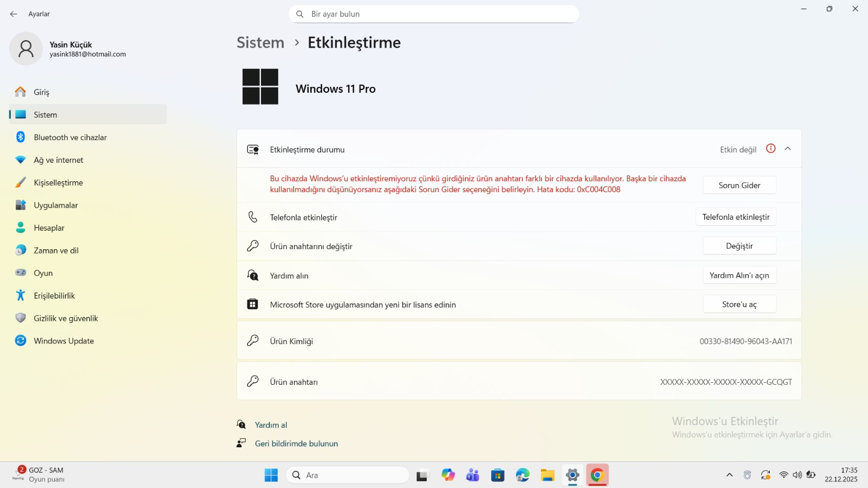
Task: Open Gizlilik ve güvenlik settings
Action: pos(88,318)
